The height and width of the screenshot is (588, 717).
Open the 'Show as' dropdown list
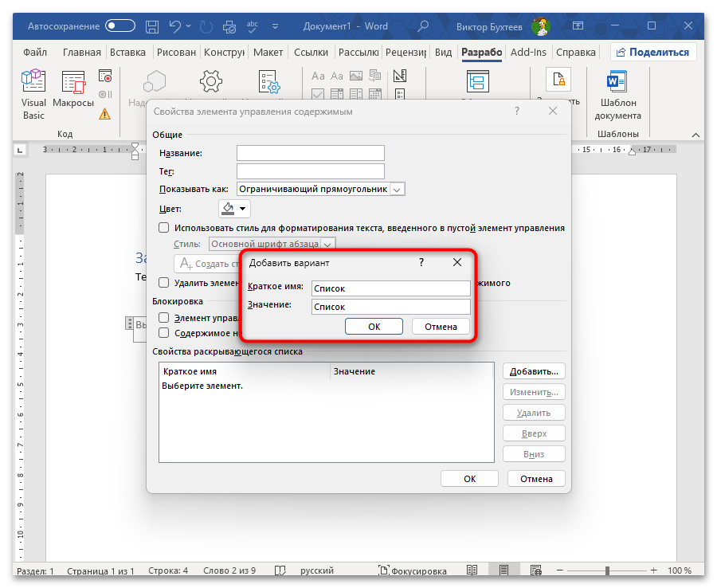point(398,189)
